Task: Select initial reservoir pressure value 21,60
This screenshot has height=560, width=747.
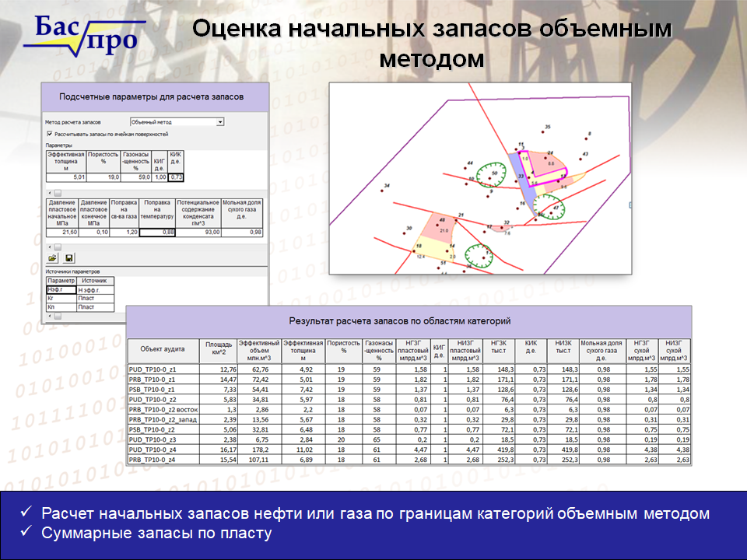Action: tap(62, 233)
